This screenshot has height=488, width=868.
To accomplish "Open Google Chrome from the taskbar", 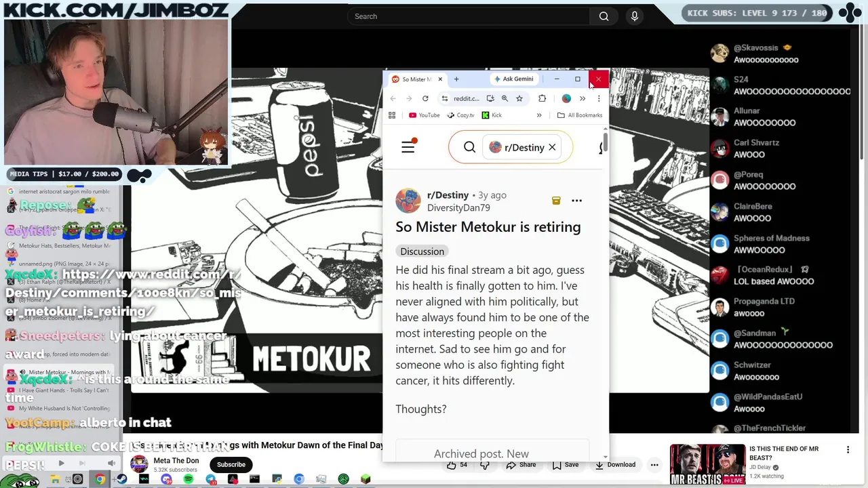I will [100, 479].
